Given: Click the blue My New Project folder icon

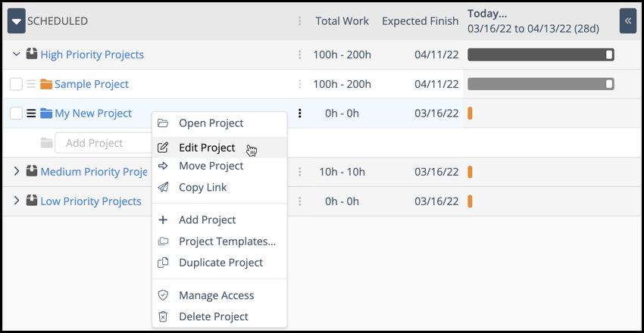Looking at the screenshot, I should [x=46, y=114].
